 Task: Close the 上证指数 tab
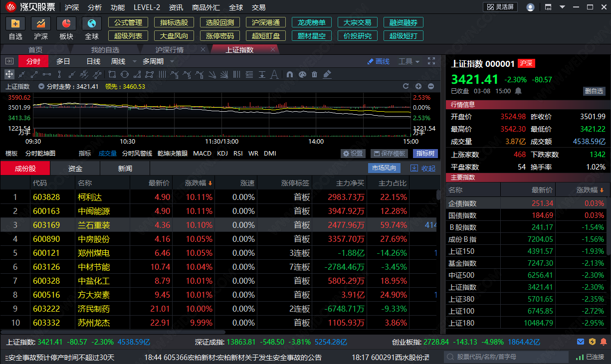click(x=273, y=50)
